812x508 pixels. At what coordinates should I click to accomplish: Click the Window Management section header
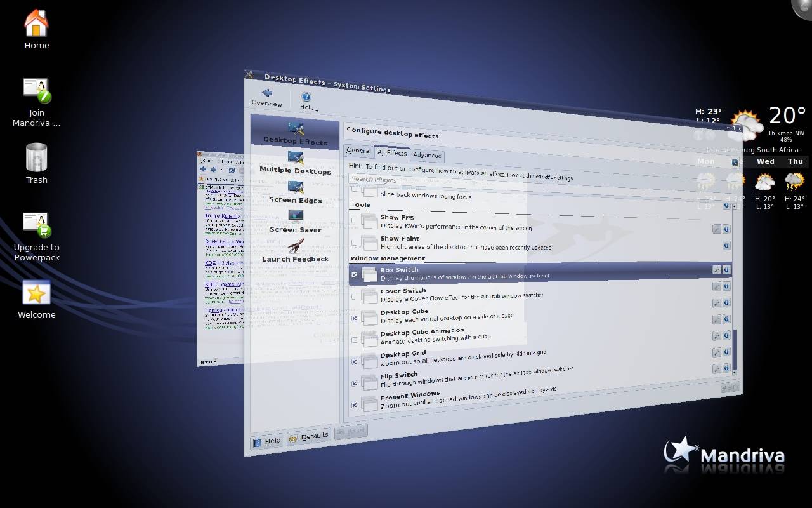(x=388, y=258)
